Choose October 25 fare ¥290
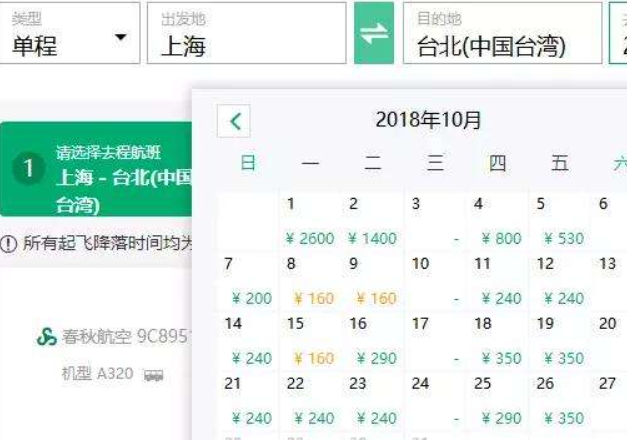 tap(498, 402)
